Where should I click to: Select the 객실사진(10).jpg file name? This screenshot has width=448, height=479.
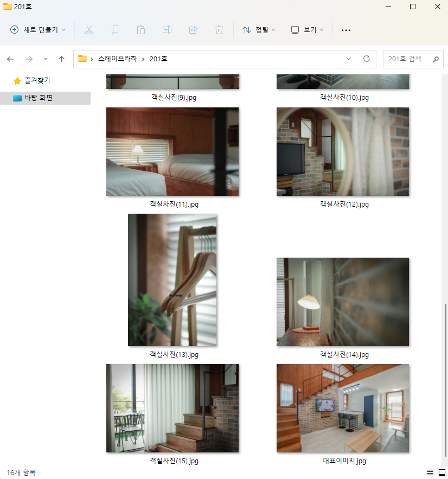(344, 98)
